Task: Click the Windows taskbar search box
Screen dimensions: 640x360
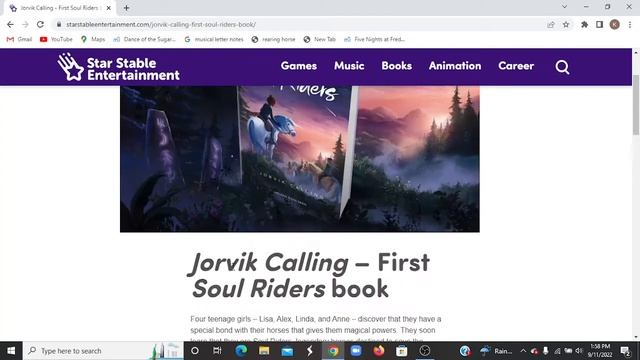Action: tap(103, 351)
